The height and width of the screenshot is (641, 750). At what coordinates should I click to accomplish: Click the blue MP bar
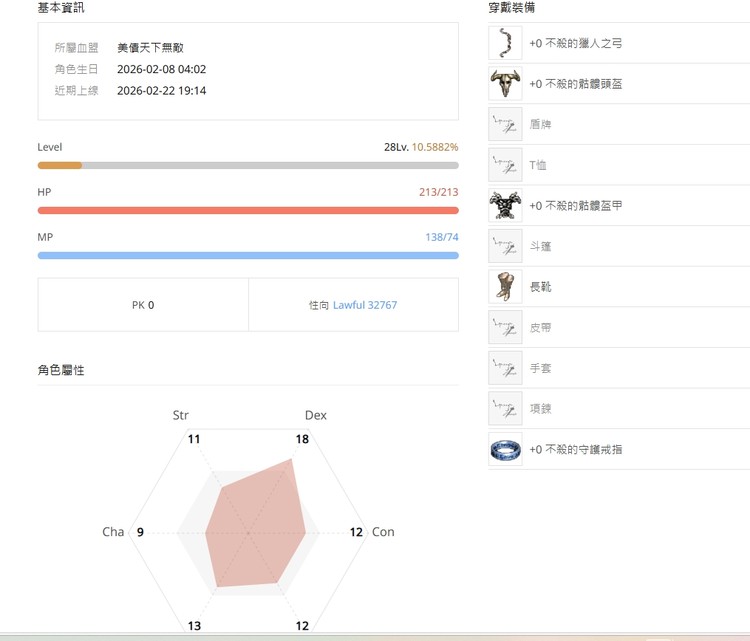247,255
